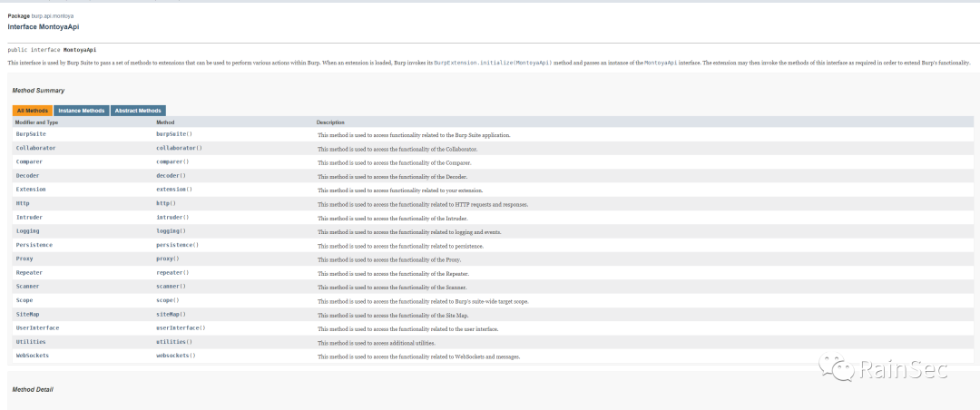This screenshot has width=980, height=410.
Task: Select the logging and events description
Action: (x=409, y=232)
